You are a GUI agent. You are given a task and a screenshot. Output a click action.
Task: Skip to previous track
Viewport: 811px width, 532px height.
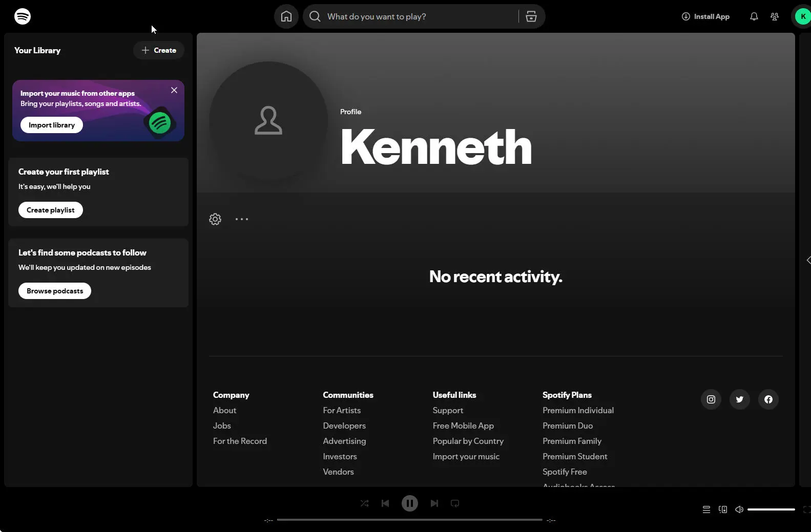[x=385, y=503]
